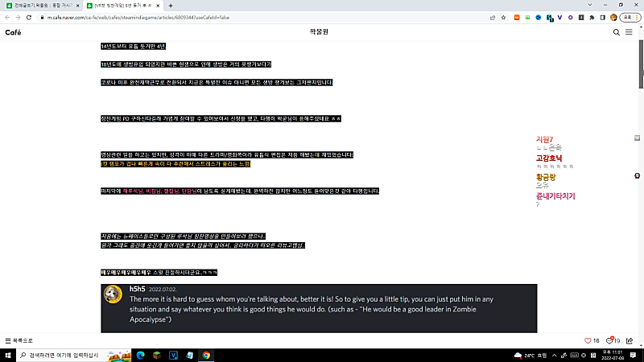The width and height of the screenshot is (644, 362).
Task: Open Microsoft Edge from the taskbar
Action: tap(140, 356)
